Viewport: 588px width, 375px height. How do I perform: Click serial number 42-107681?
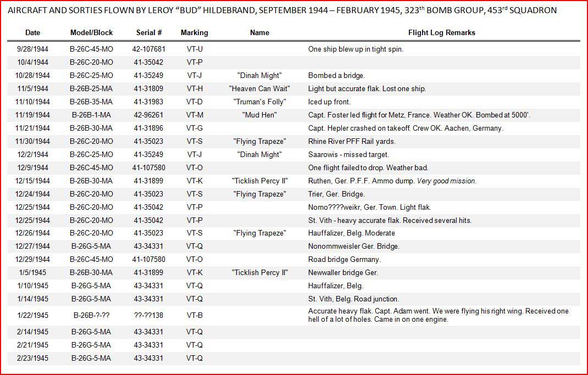149,49
